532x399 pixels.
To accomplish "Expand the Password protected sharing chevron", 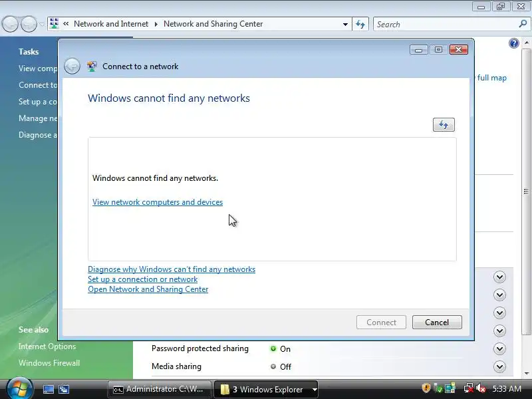I will pyautogui.click(x=499, y=348).
